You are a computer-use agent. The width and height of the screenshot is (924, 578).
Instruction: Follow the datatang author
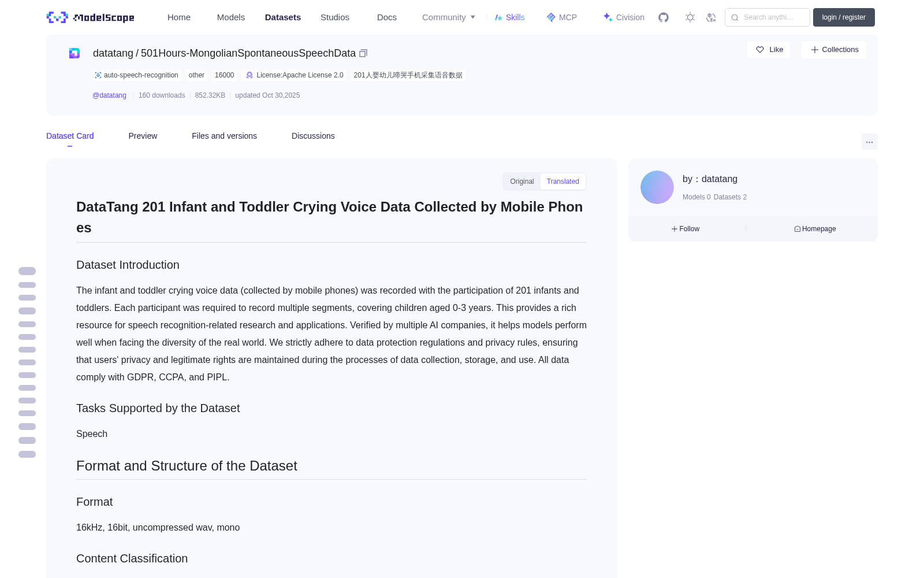(685, 229)
